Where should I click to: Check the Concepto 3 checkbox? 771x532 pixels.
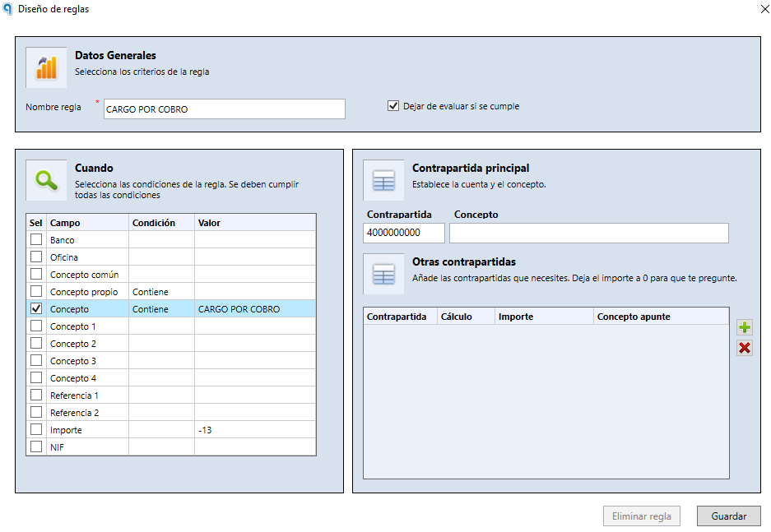tap(36, 360)
